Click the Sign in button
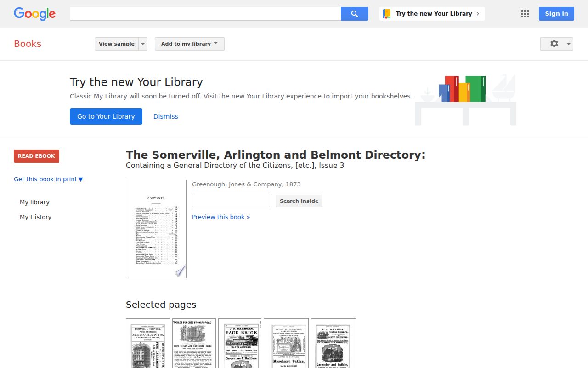This screenshot has width=588, height=368. click(x=556, y=14)
